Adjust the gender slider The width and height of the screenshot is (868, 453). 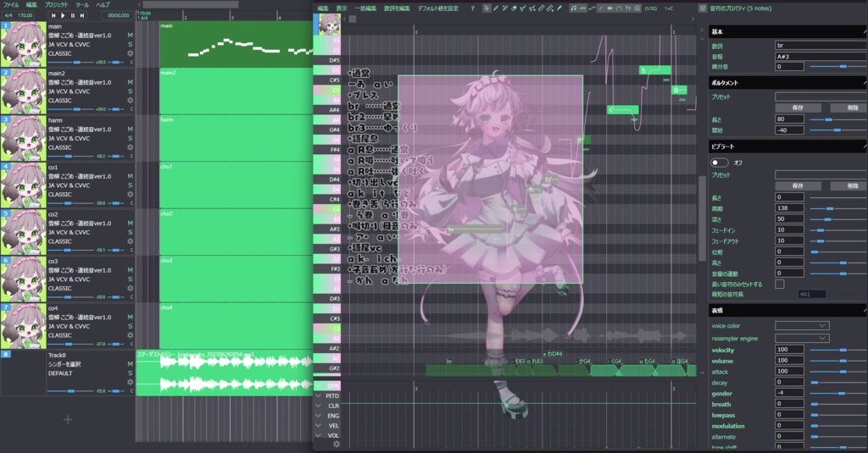coord(838,393)
